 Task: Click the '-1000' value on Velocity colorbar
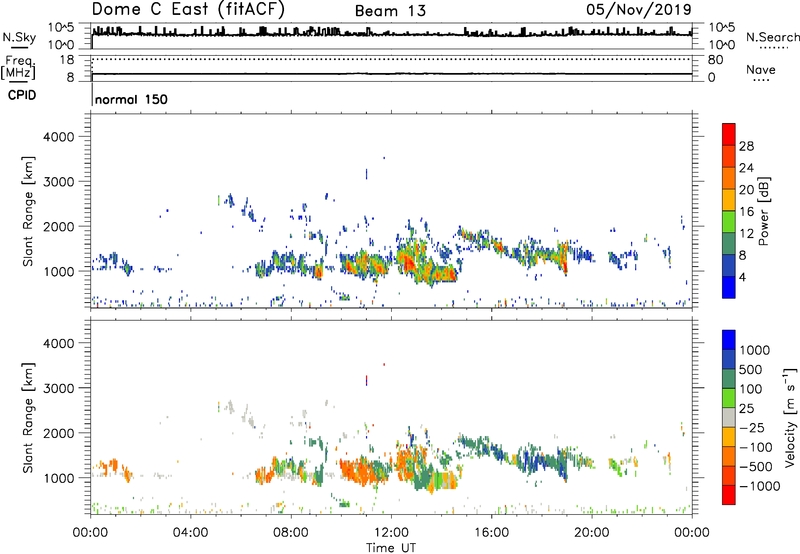coord(760,486)
